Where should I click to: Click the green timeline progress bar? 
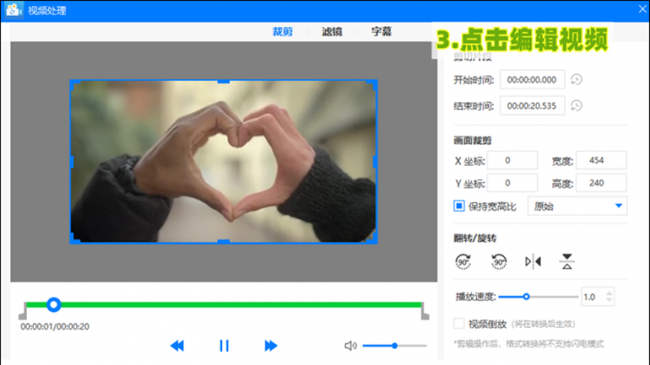pos(224,305)
